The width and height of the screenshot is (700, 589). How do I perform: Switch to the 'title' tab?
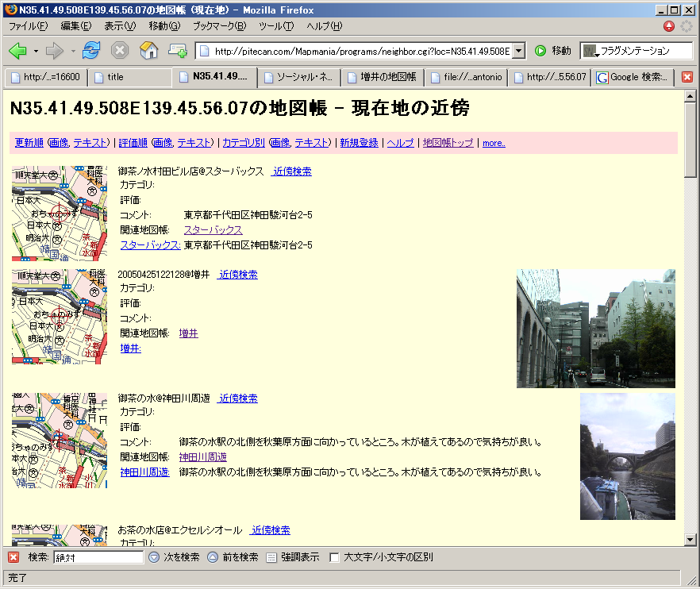click(130, 77)
